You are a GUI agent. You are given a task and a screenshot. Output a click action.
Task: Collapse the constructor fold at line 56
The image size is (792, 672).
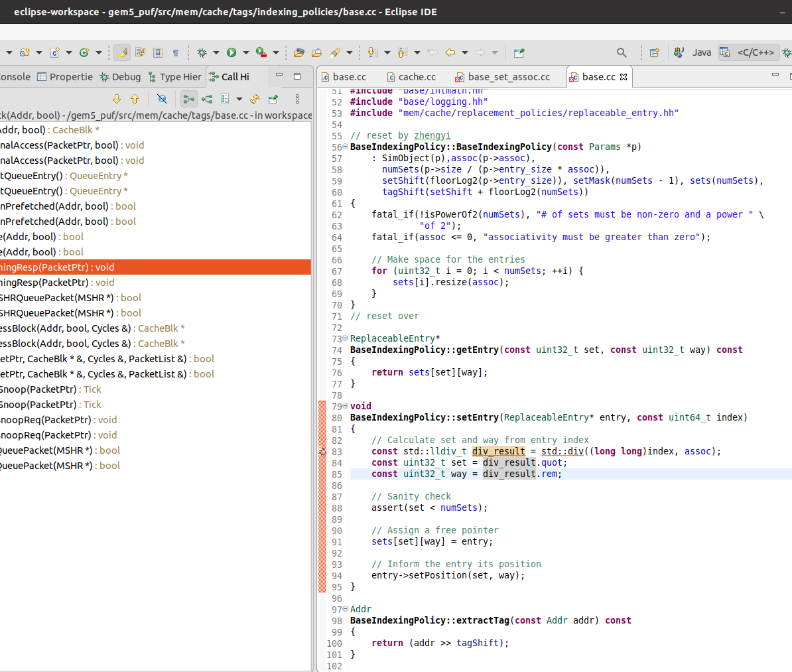click(345, 147)
